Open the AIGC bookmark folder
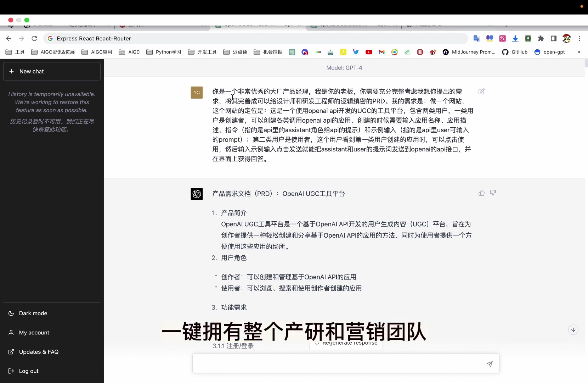Screen dimensions: 588x383 129,52
